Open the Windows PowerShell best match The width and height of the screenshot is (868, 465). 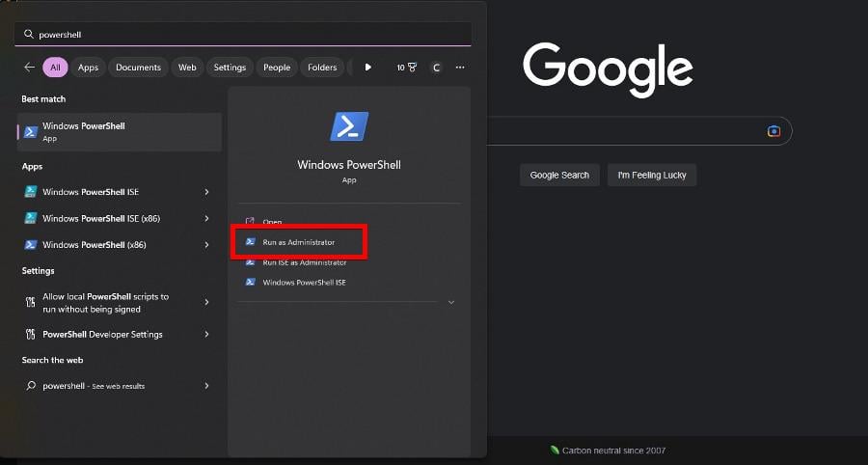pos(120,132)
